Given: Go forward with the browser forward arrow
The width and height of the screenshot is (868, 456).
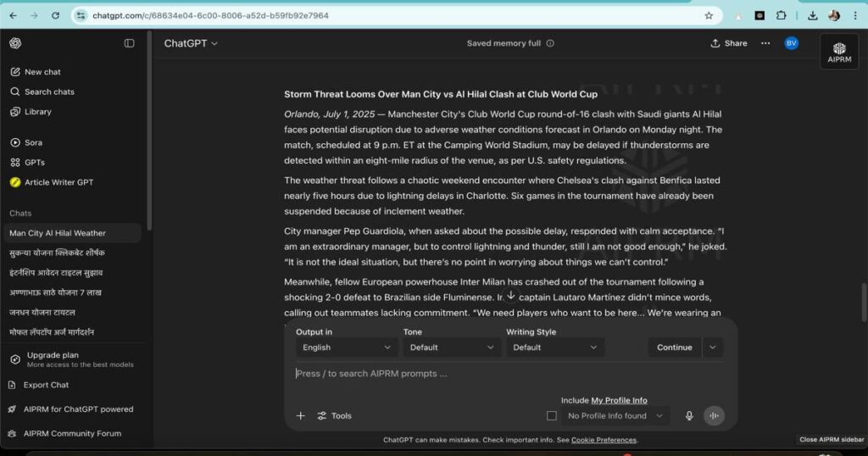Looking at the screenshot, I should pos(34,15).
